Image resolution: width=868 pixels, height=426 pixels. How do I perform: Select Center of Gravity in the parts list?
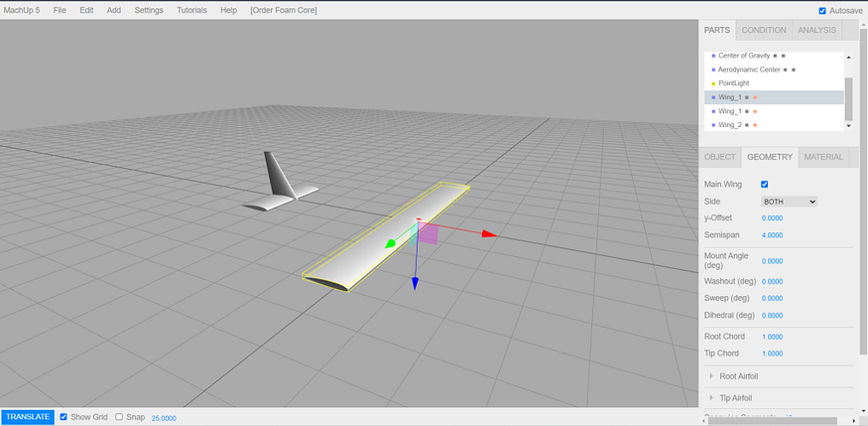point(745,56)
